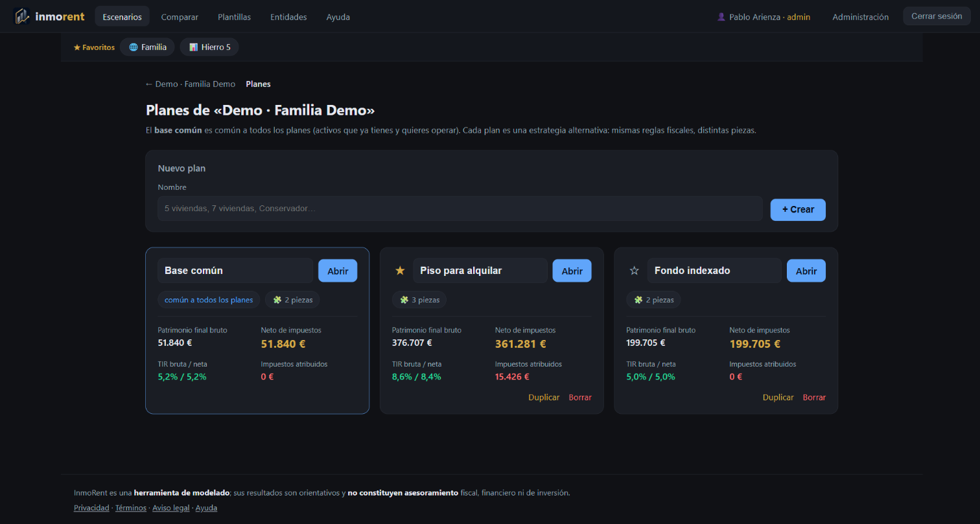Toggle favorite star on Fondo indexado
This screenshot has height=524, width=980.
tap(635, 271)
